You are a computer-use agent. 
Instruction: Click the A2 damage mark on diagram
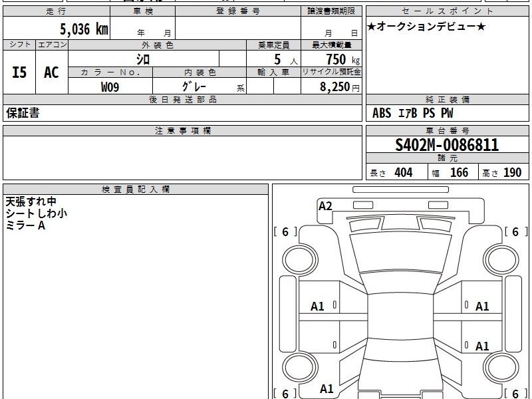(325, 206)
